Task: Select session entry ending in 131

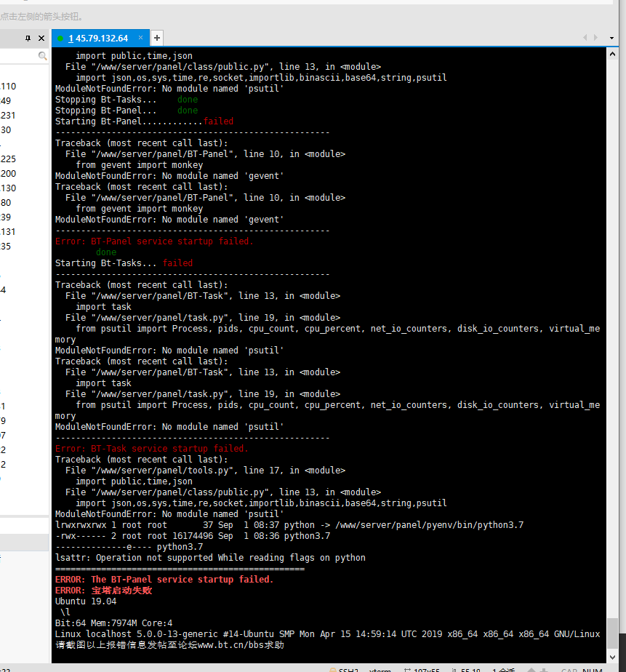Action: point(8,232)
